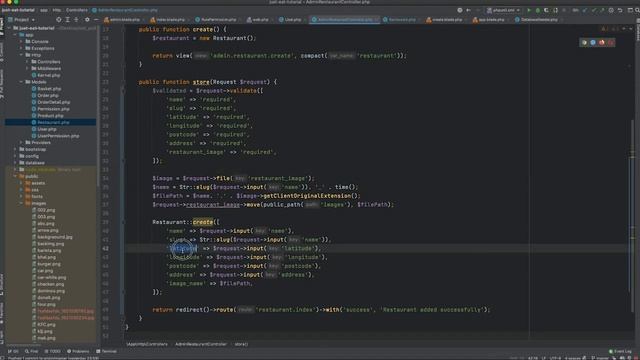This screenshot has height=360, width=640.
Task: Expand the Console folder
Action: pos(21,42)
